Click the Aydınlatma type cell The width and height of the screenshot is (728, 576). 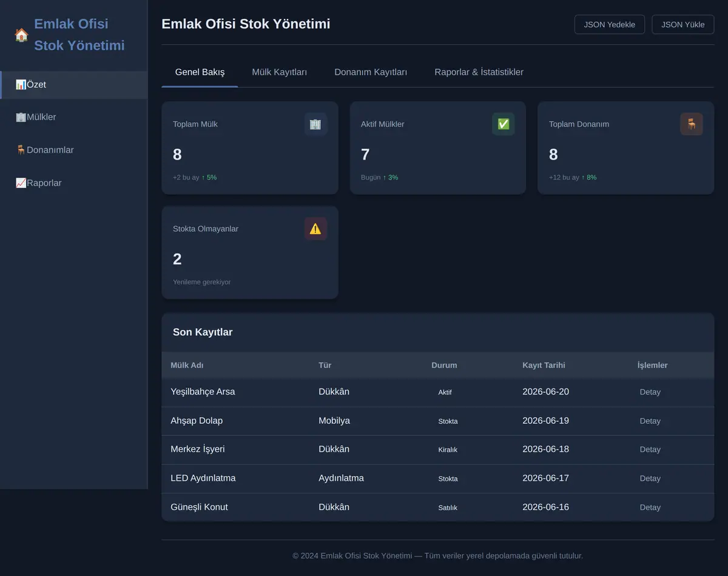pyautogui.click(x=341, y=478)
